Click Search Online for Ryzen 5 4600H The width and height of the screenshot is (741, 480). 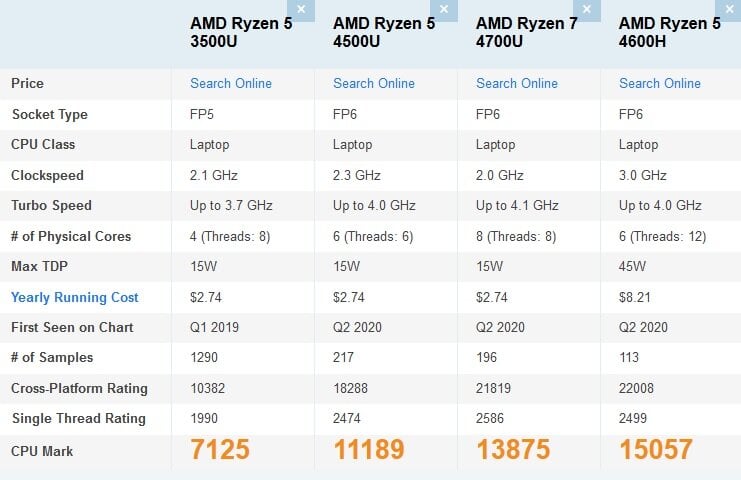tap(660, 84)
